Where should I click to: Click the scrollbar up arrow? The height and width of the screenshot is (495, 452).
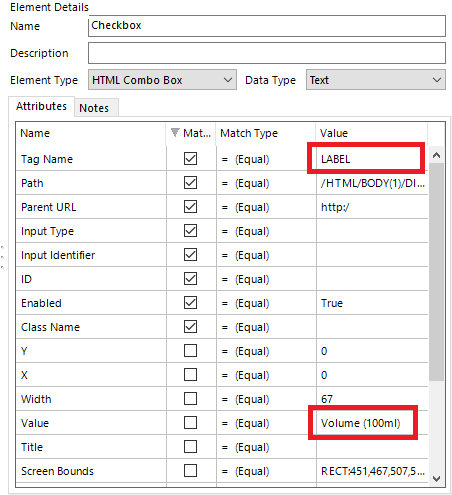[436, 155]
